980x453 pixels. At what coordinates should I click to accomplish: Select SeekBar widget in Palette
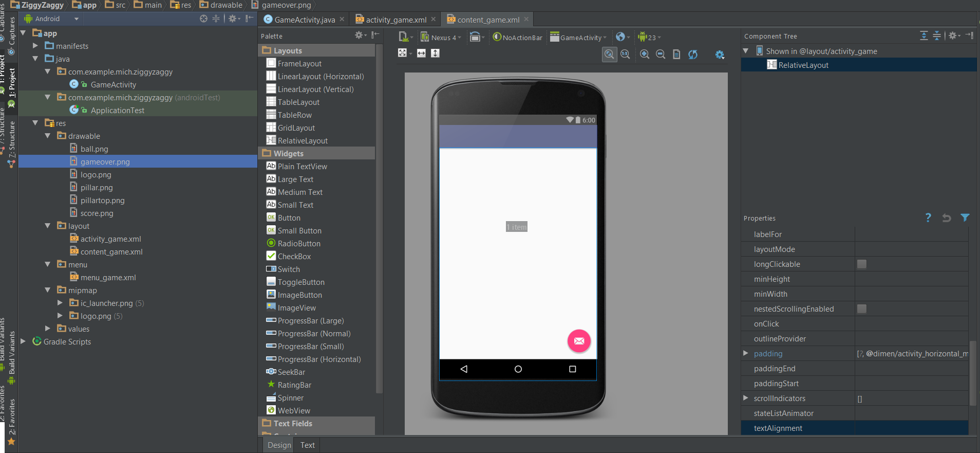click(286, 372)
